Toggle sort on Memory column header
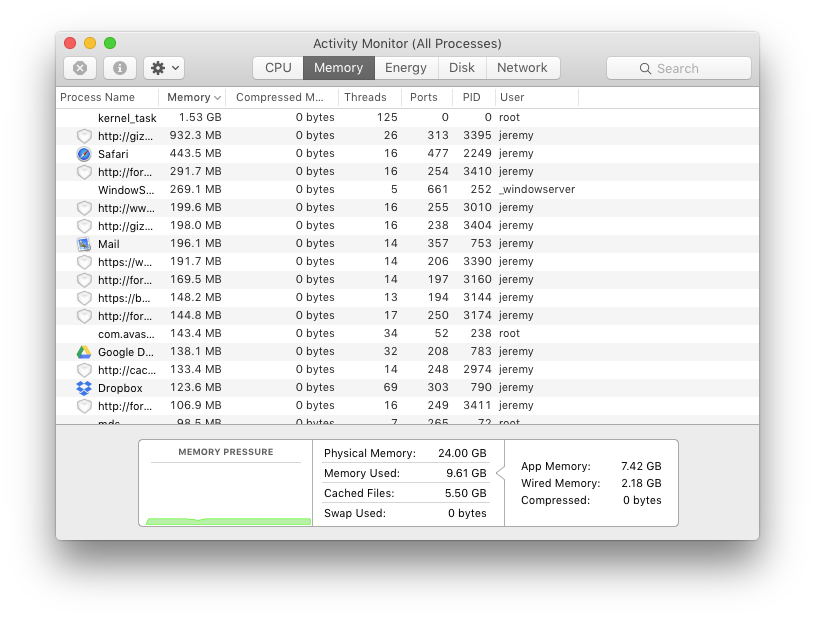The height and width of the screenshot is (620, 815). click(194, 97)
